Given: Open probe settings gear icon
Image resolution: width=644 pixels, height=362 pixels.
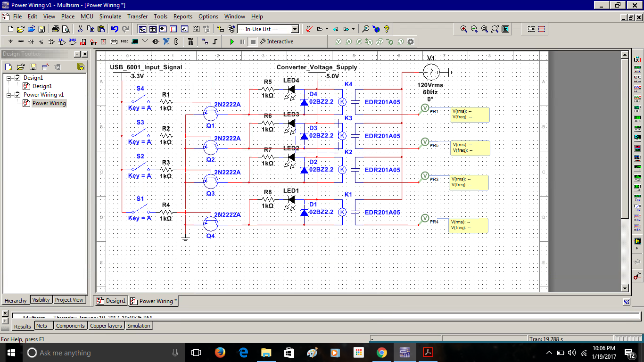Looking at the screenshot, I should click(x=411, y=41).
